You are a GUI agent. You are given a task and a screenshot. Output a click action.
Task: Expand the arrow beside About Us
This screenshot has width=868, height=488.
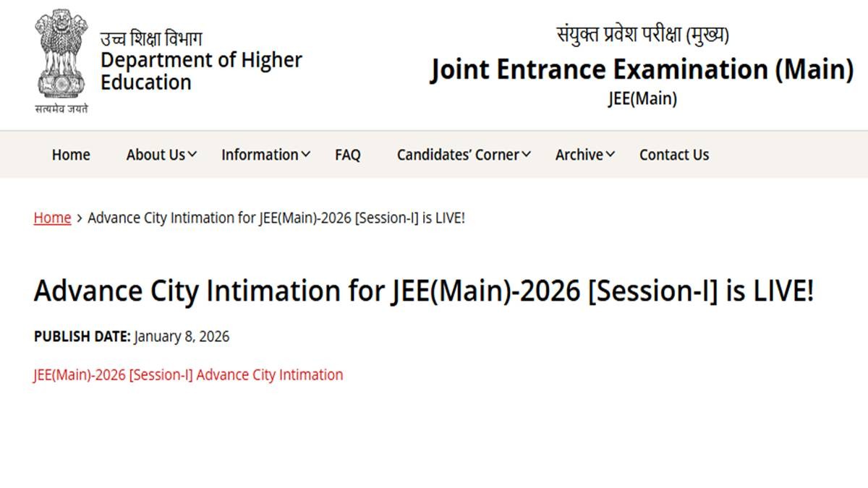click(192, 154)
